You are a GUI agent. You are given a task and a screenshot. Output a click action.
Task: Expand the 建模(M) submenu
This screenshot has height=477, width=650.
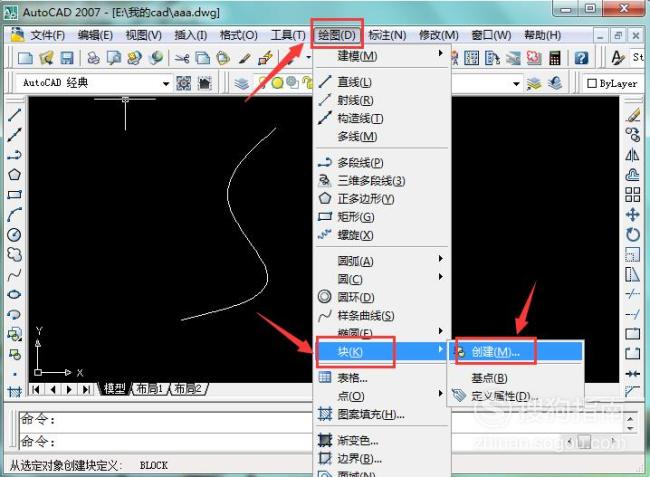coord(383,56)
